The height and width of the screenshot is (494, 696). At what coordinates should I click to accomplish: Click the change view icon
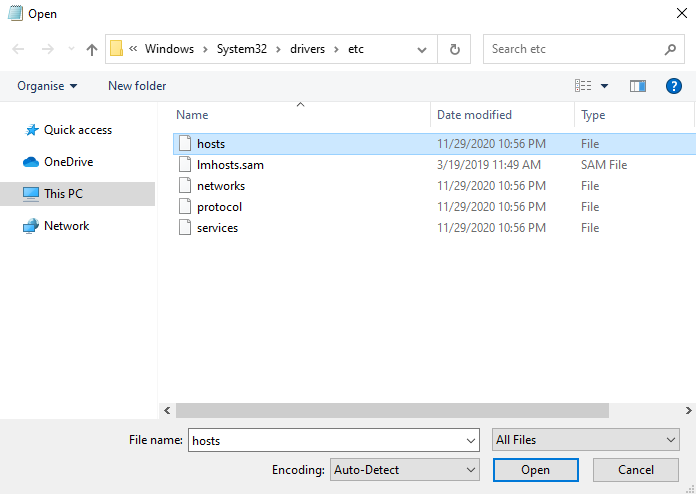pos(583,86)
